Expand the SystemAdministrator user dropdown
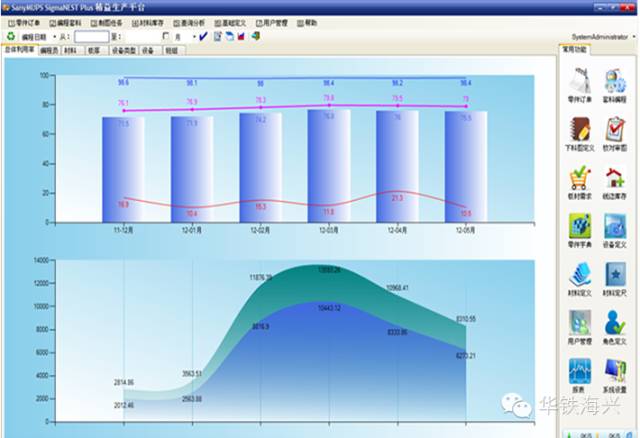Viewport: 640px width, 438px height. (x=631, y=37)
